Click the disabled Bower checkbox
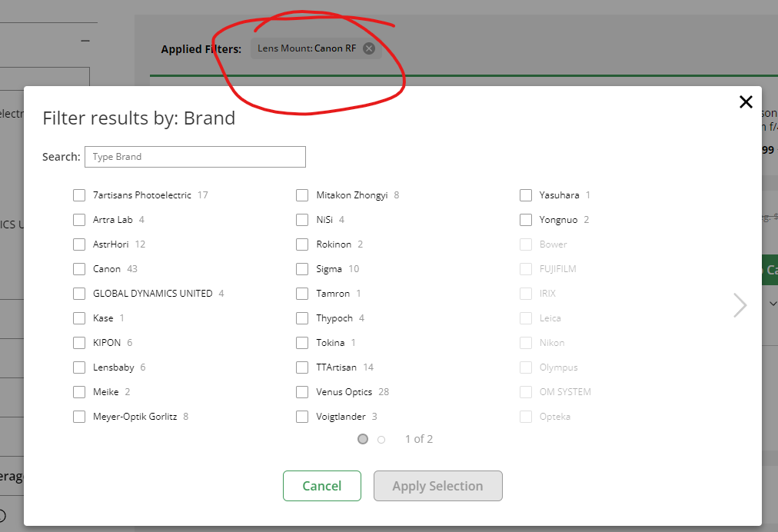Image resolution: width=778 pixels, height=532 pixels. click(525, 244)
